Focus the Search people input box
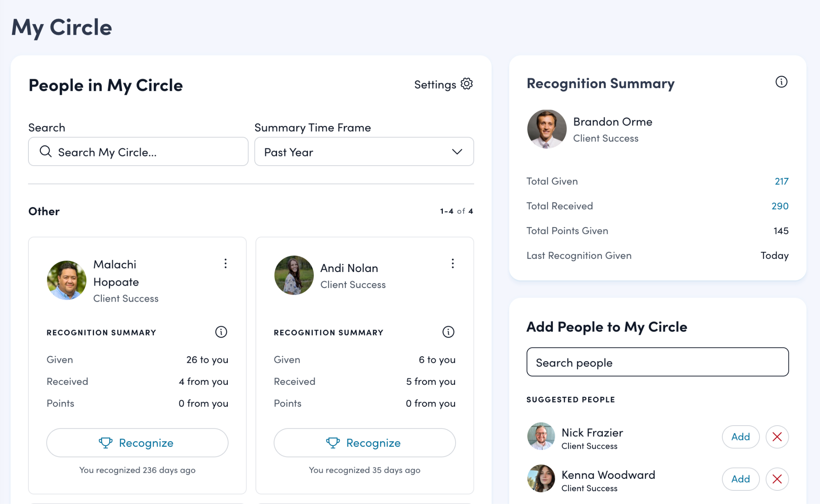Image resolution: width=820 pixels, height=504 pixels. tap(657, 362)
